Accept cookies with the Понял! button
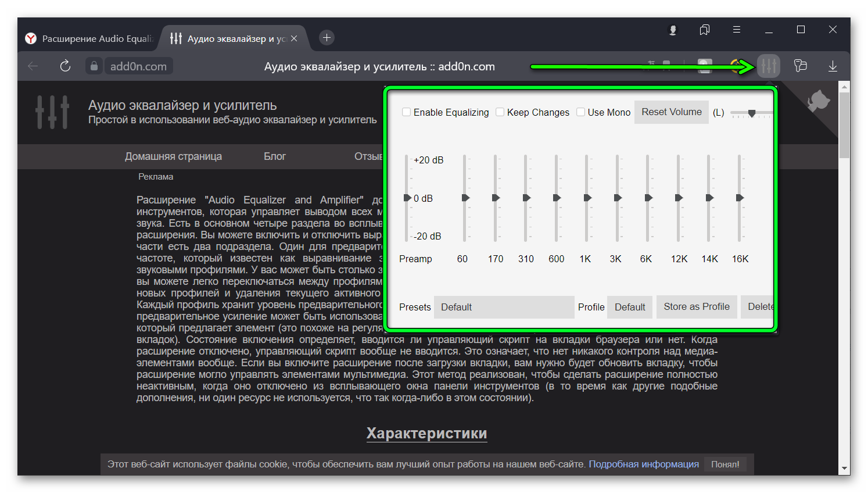Image resolution: width=868 pixels, height=493 pixels. coord(724,465)
